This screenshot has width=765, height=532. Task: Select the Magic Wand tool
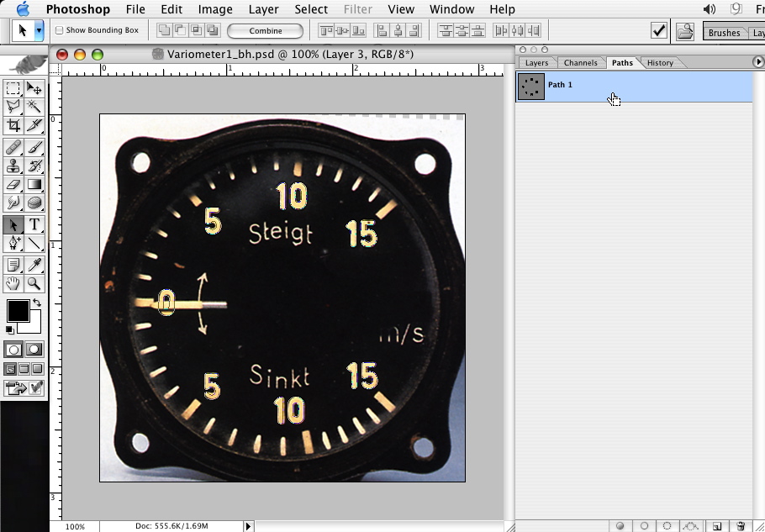coord(34,107)
